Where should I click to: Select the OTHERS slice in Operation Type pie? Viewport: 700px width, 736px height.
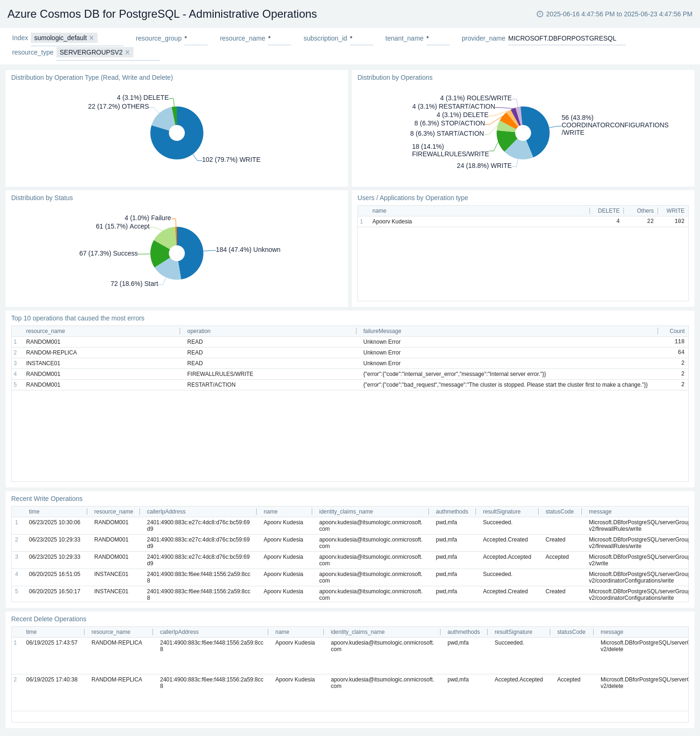162,119
